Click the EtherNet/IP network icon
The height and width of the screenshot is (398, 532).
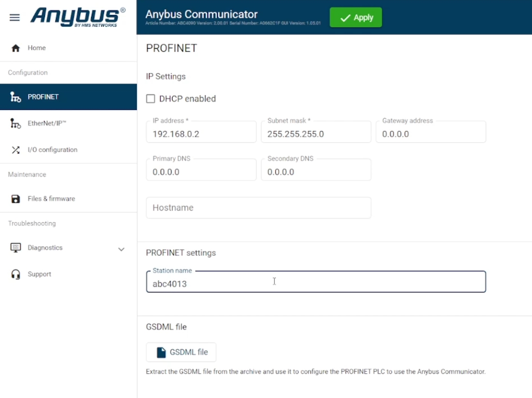click(x=16, y=124)
